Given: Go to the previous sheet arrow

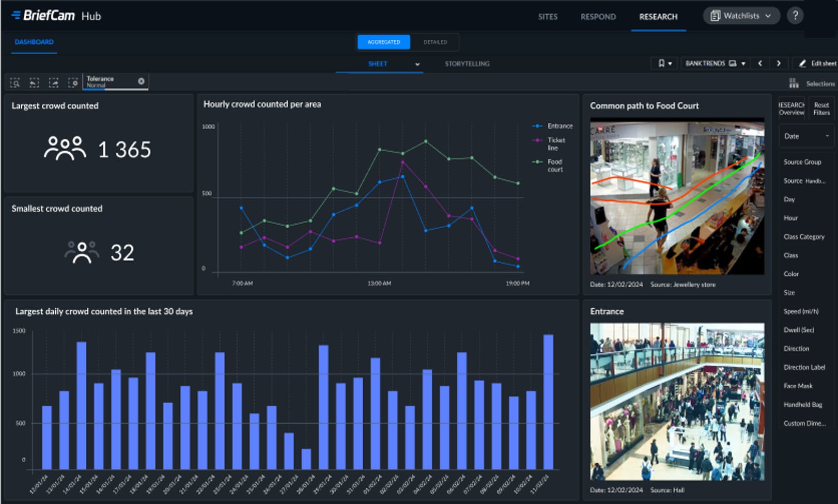Looking at the screenshot, I should click(760, 64).
